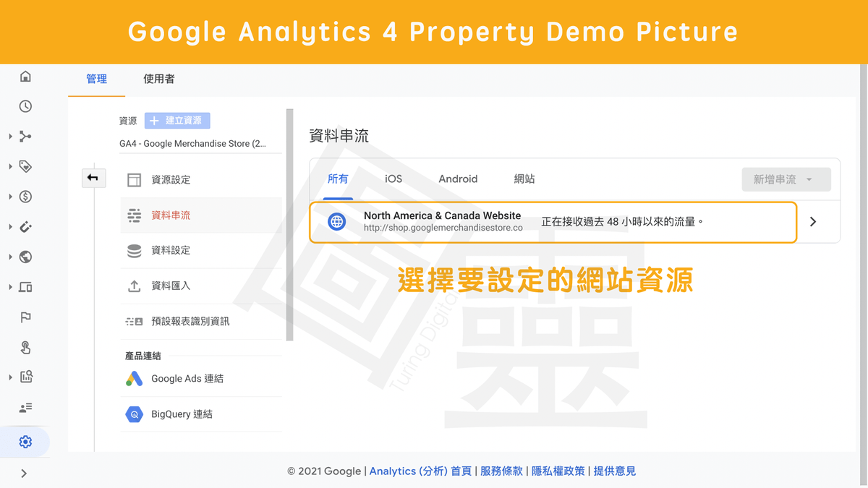Switch to the 管理 tab
Viewport: 868px width, 488px height.
[96, 80]
